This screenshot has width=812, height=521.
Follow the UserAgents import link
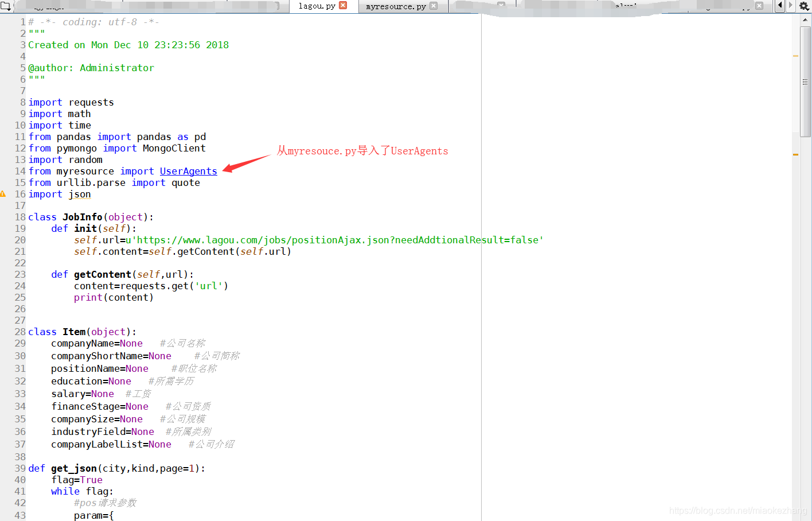coord(188,171)
